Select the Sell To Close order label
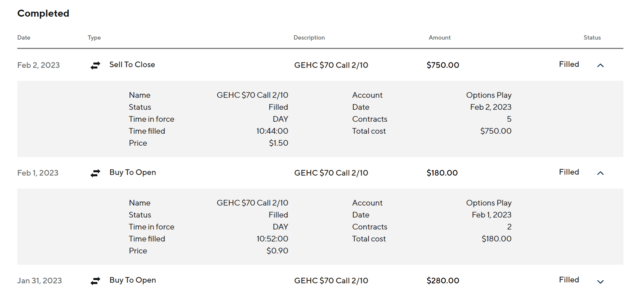This screenshot has width=644, height=290. click(x=132, y=65)
